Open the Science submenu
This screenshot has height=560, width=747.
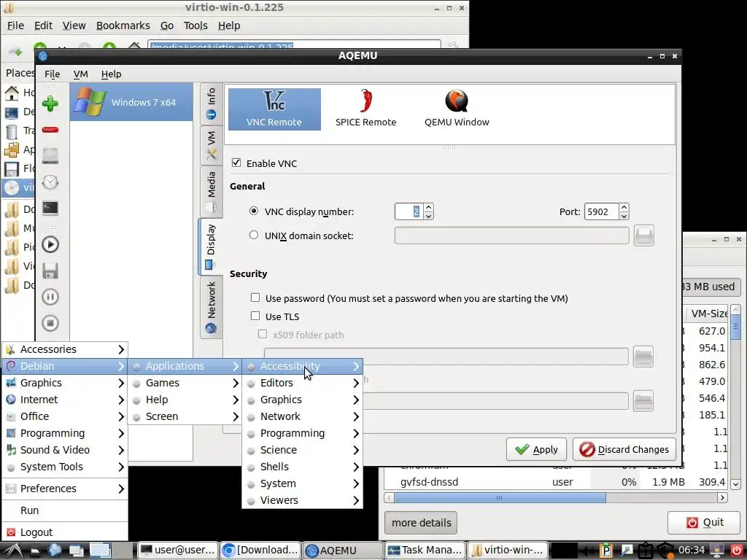(303, 450)
